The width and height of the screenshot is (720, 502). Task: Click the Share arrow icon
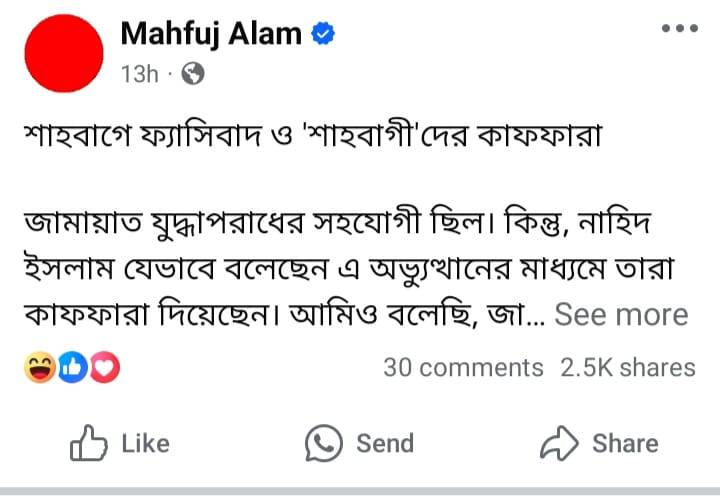[x=558, y=443]
